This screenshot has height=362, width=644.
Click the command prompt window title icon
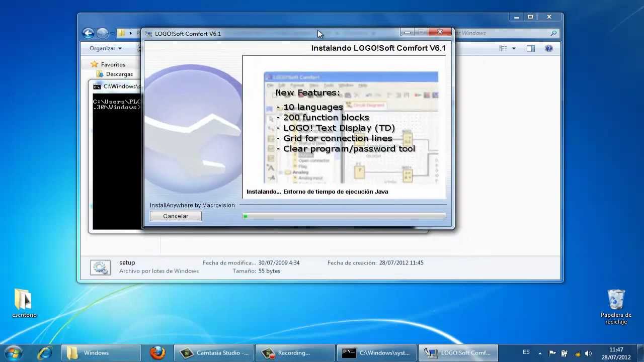click(x=97, y=86)
